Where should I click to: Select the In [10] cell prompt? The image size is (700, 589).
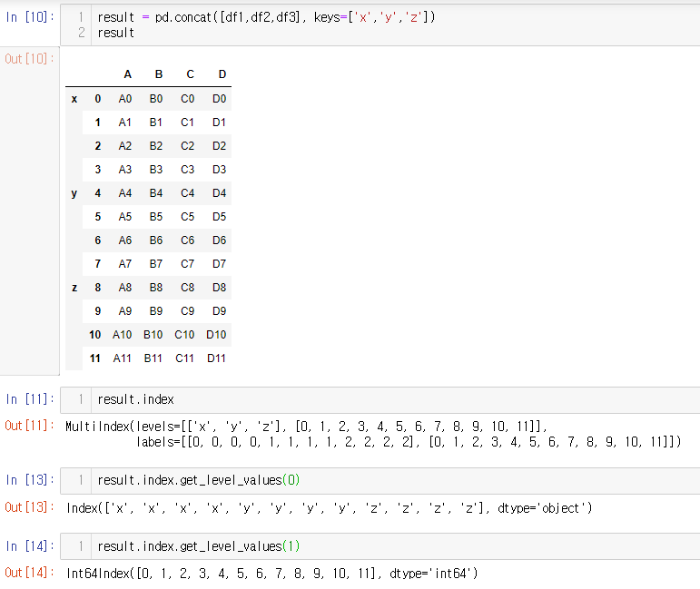pos(29,18)
